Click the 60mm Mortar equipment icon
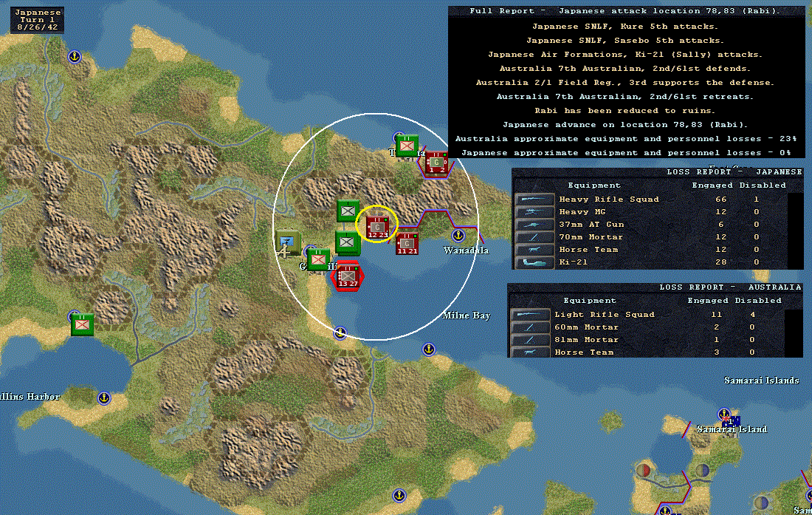Image resolution: width=812 pixels, height=515 pixels. pyautogui.click(x=530, y=327)
